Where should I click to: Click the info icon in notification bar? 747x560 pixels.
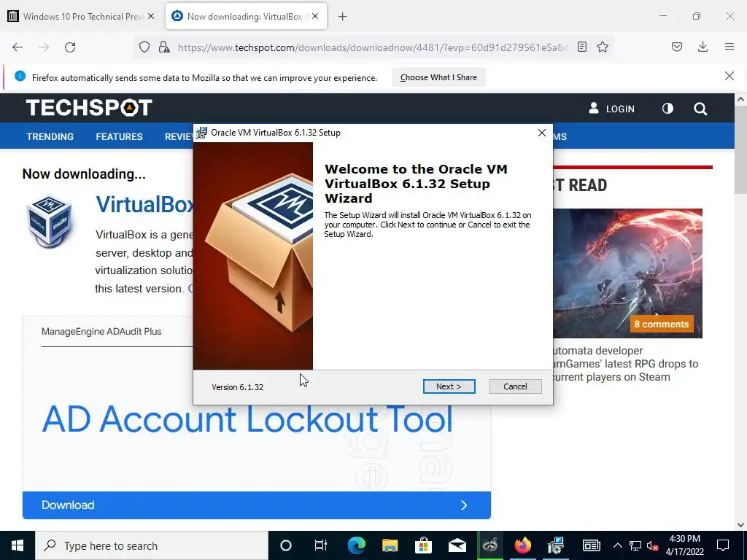20,76
